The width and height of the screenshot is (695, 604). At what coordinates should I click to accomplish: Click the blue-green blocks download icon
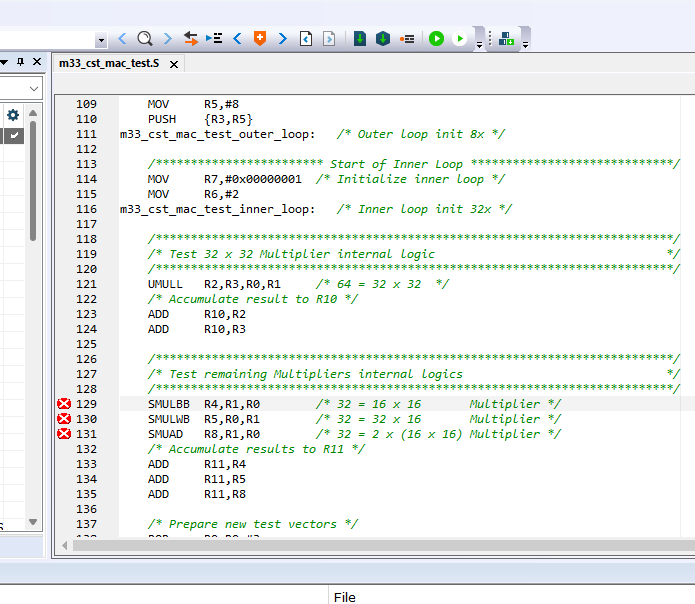[x=506, y=39]
